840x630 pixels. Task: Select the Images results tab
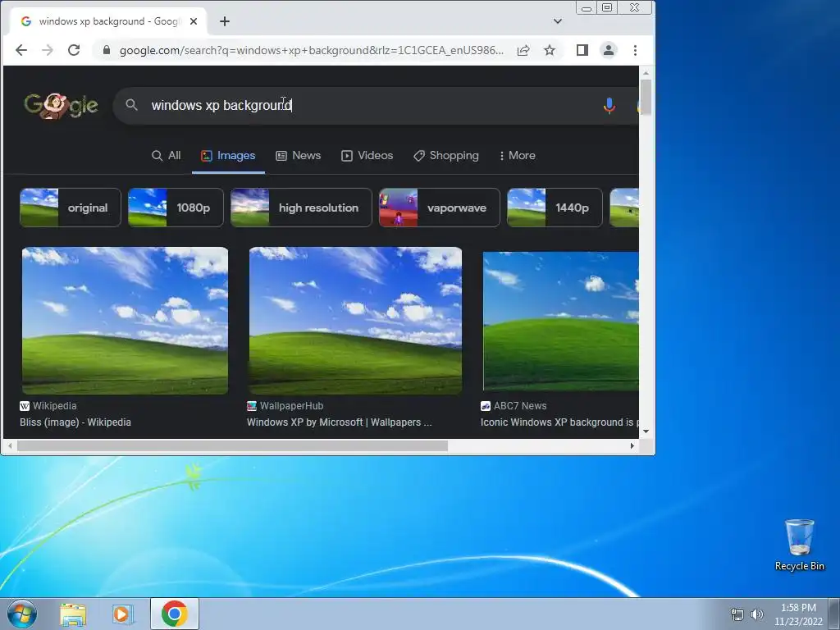pyautogui.click(x=228, y=155)
